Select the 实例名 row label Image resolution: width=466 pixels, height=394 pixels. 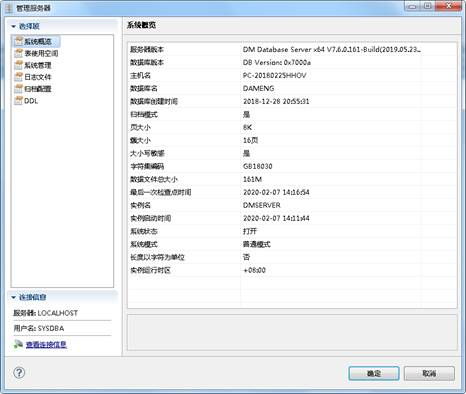pyautogui.click(x=140, y=206)
